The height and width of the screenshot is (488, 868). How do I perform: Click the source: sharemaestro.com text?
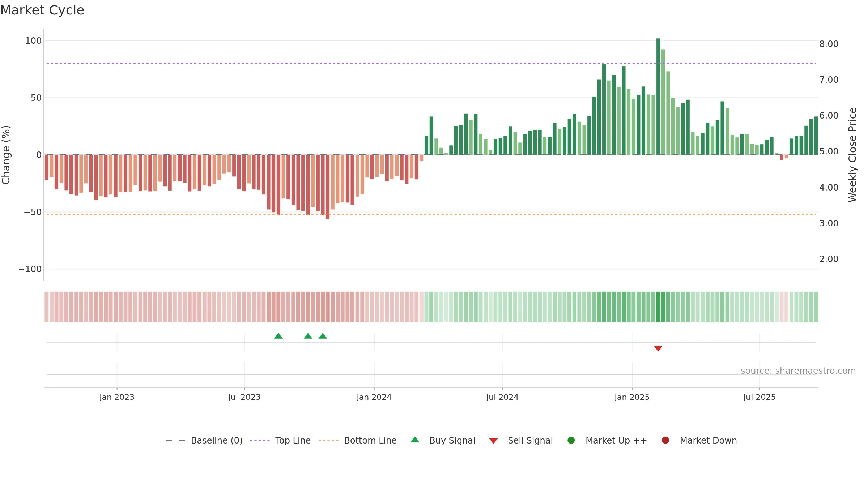[798, 371]
